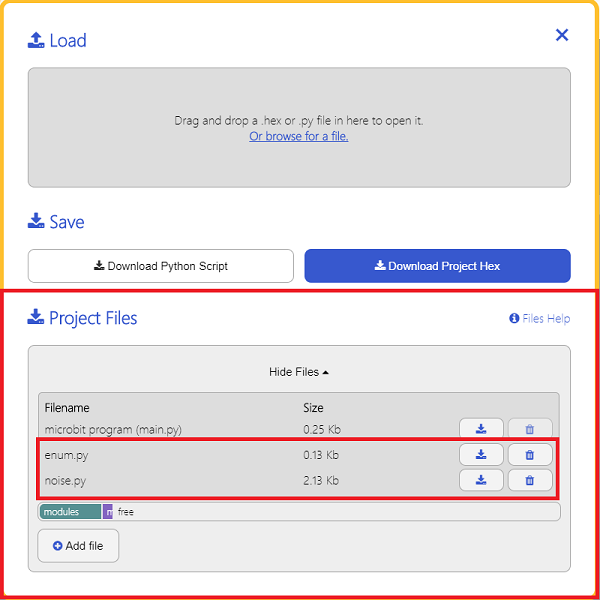Viewport: 600px width, 600px height.
Task: Click the Or browse for a file link
Action: [298, 136]
